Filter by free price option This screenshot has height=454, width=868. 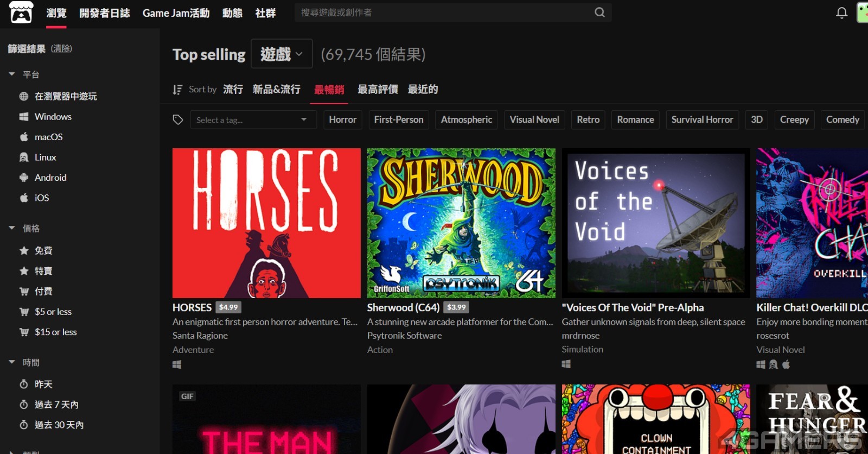[x=43, y=250]
